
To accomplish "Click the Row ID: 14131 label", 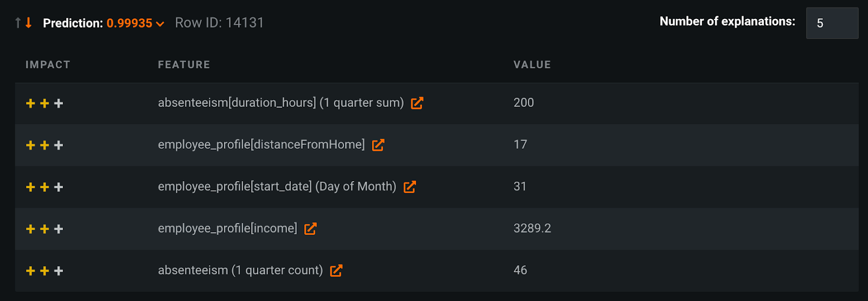I will (x=219, y=23).
